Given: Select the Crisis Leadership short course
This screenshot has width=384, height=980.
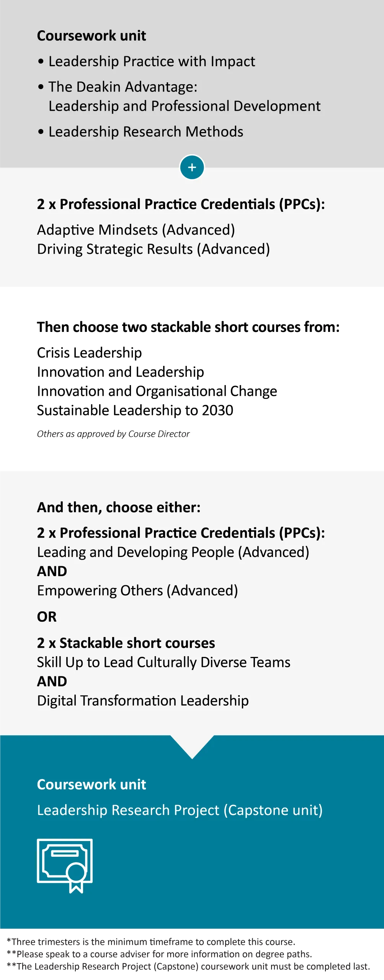Looking at the screenshot, I should [89, 353].
